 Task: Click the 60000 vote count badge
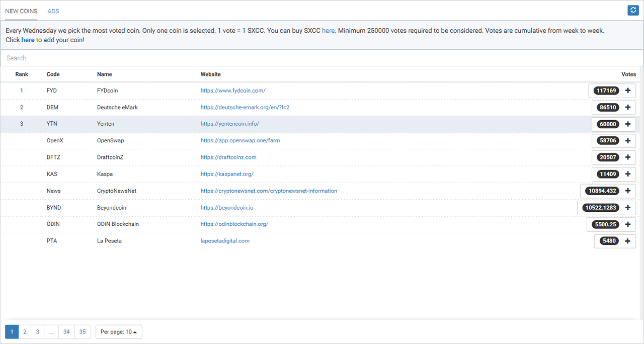pyautogui.click(x=608, y=124)
